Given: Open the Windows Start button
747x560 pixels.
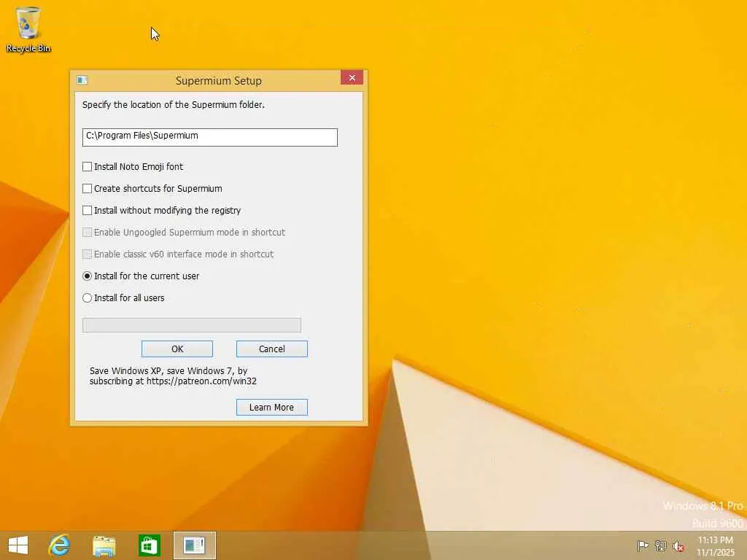Looking at the screenshot, I should [x=18, y=545].
